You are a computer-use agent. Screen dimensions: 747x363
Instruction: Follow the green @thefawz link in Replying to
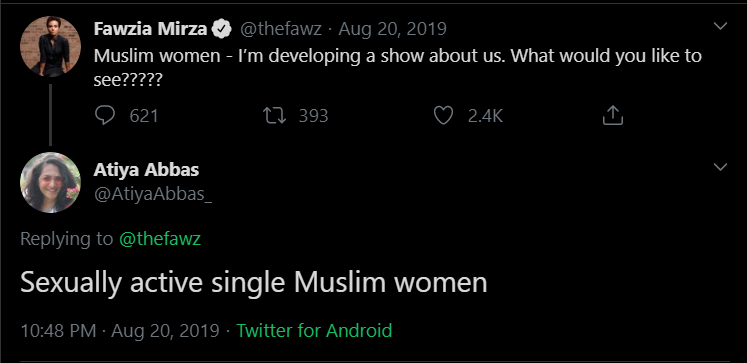(x=160, y=239)
